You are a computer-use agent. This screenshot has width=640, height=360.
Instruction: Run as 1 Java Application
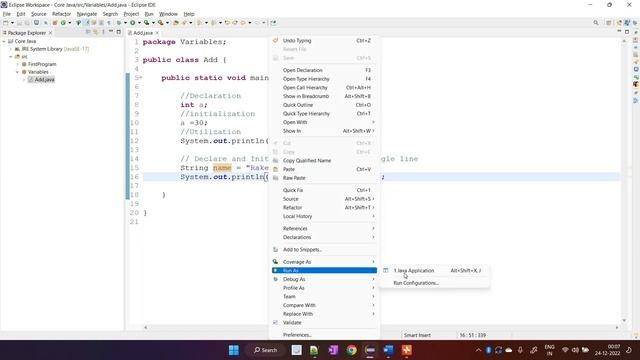click(x=434, y=270)
